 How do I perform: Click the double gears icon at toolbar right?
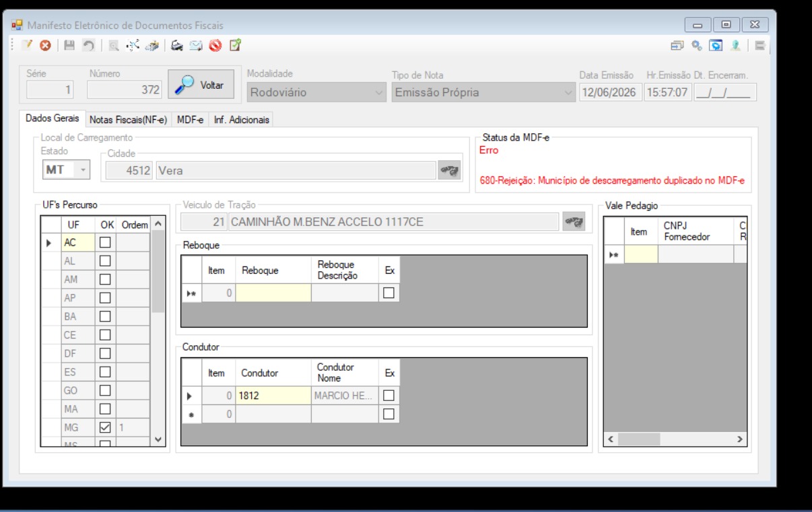(697, 46)
